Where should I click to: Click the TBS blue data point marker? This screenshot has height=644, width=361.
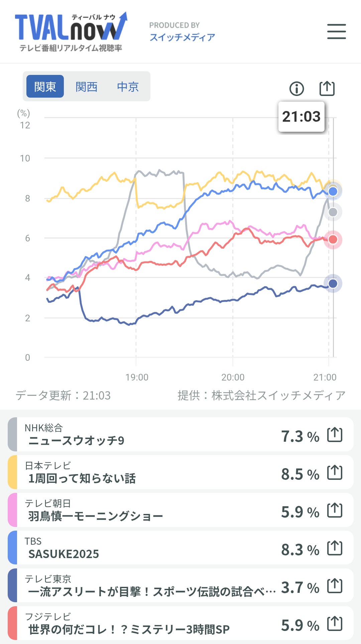point(333,191)
